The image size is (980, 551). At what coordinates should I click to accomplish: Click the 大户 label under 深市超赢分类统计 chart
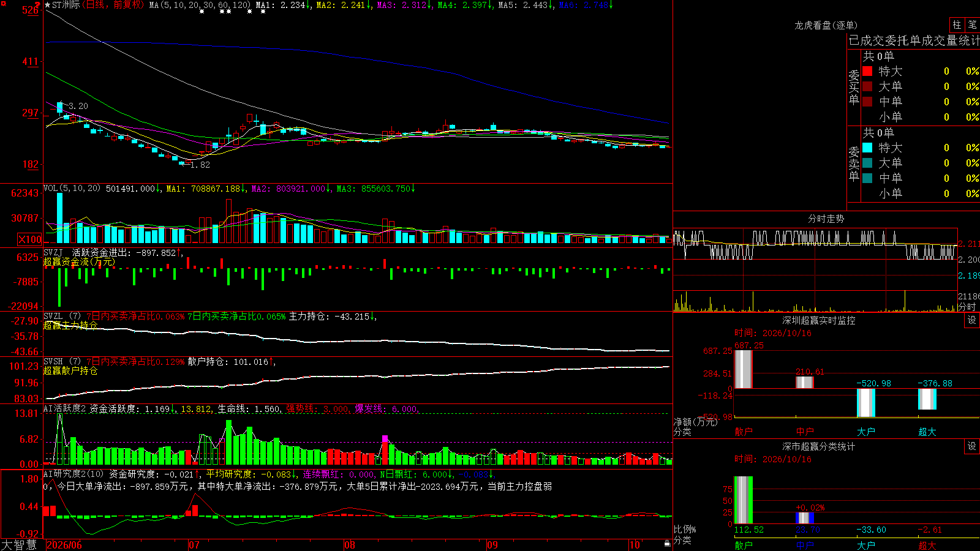click(866, 545)
